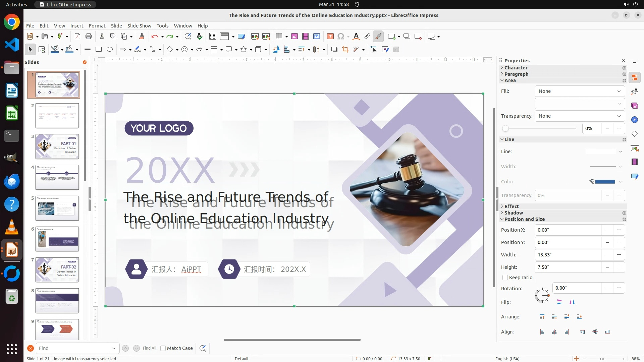The width and height of the screenshot is (644, 362).
Task: Toggle the Match Case checkbox
Action: [x=163, y=348]
